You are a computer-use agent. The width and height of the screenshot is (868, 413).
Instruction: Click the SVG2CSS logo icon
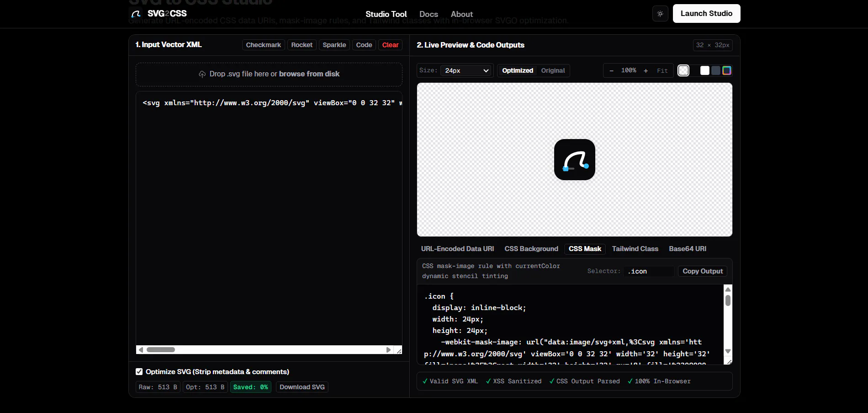(x=136, y=14)
